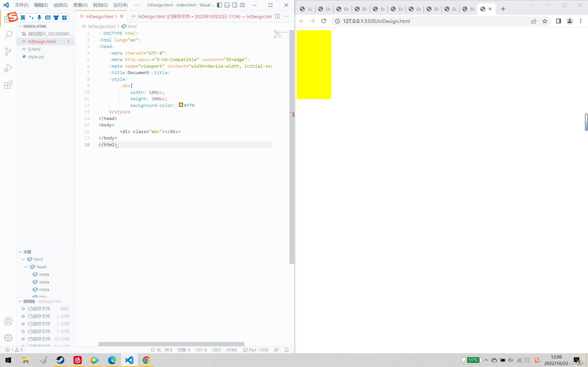Open the Run and Debug view
The image size is (588, 367).
8,68
